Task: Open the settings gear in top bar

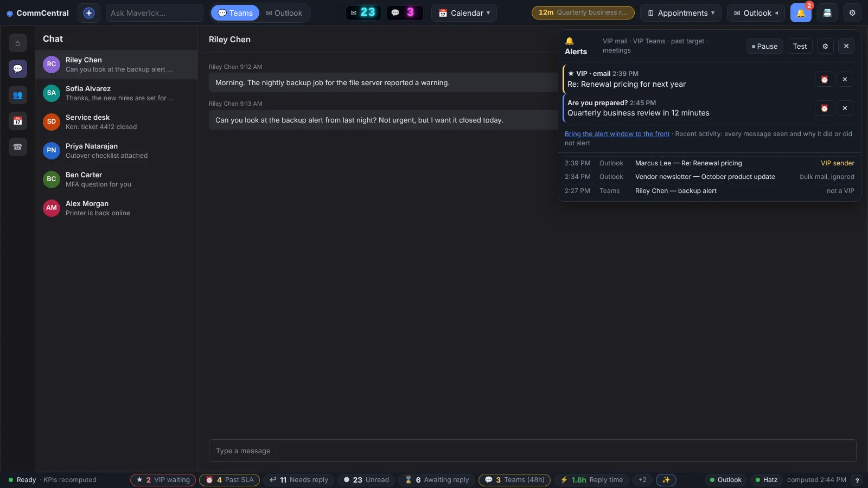Action: (852, 13)
